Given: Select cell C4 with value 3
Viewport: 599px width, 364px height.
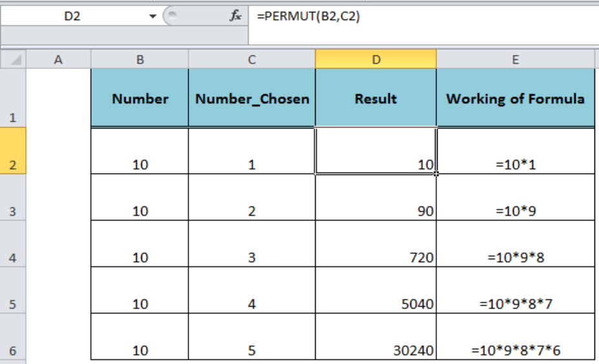Looking at the screenshot, I should (x=252, y=244).
